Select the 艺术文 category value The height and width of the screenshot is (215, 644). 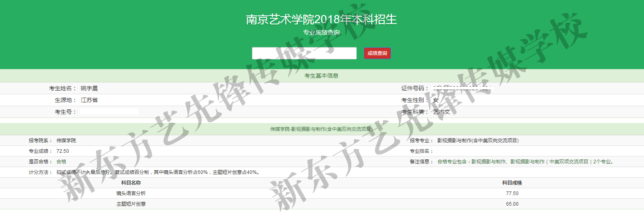click(x=442, y=112)
